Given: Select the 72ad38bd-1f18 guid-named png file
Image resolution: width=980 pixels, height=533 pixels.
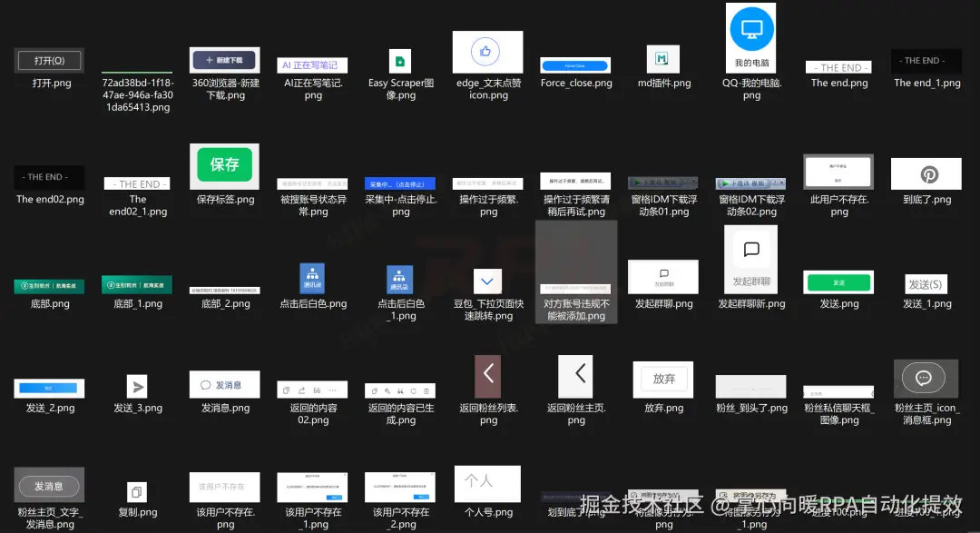Looking at the screenshot, I should (x=137, y=72).
